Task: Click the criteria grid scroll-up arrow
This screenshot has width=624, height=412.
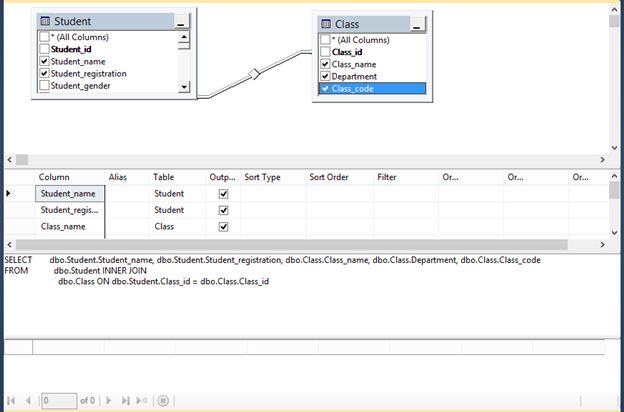Action: click(x=614, y=176)
